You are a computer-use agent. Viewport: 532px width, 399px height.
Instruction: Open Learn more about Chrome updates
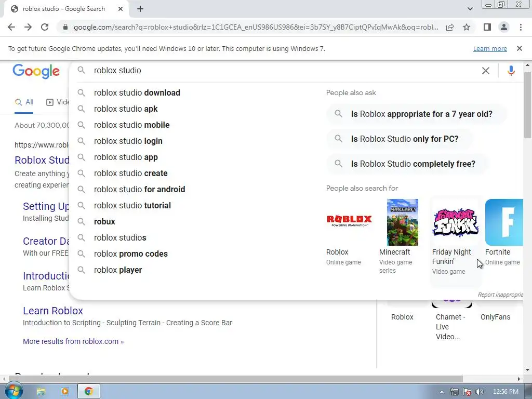click(490, 48)
